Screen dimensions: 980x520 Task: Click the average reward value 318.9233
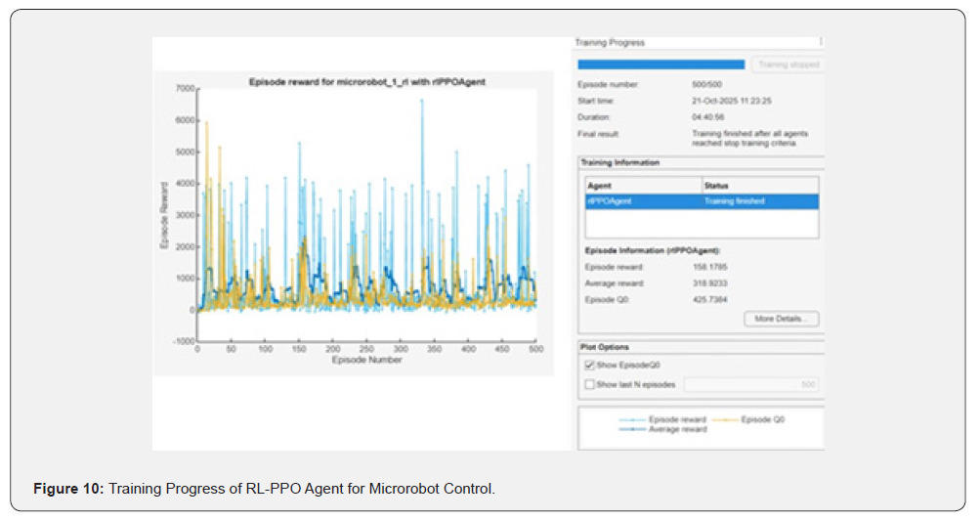(x=710, y=283)
